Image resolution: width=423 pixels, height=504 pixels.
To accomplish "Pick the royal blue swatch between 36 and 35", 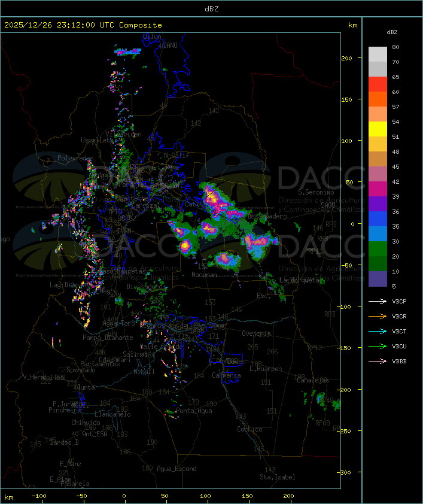I will pyautogui.click(x=378, y=218).
